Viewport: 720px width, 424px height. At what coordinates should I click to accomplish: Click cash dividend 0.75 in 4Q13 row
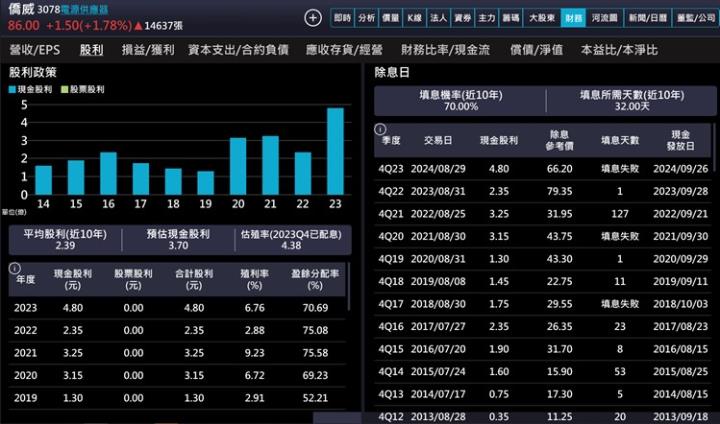tap(499, 394)
